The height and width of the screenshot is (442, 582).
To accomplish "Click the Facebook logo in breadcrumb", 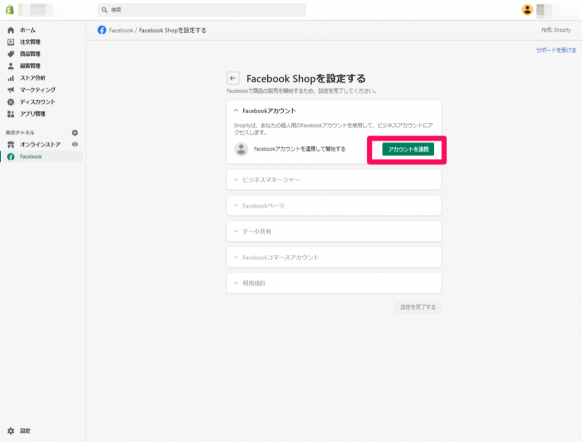I will point(102,30).
